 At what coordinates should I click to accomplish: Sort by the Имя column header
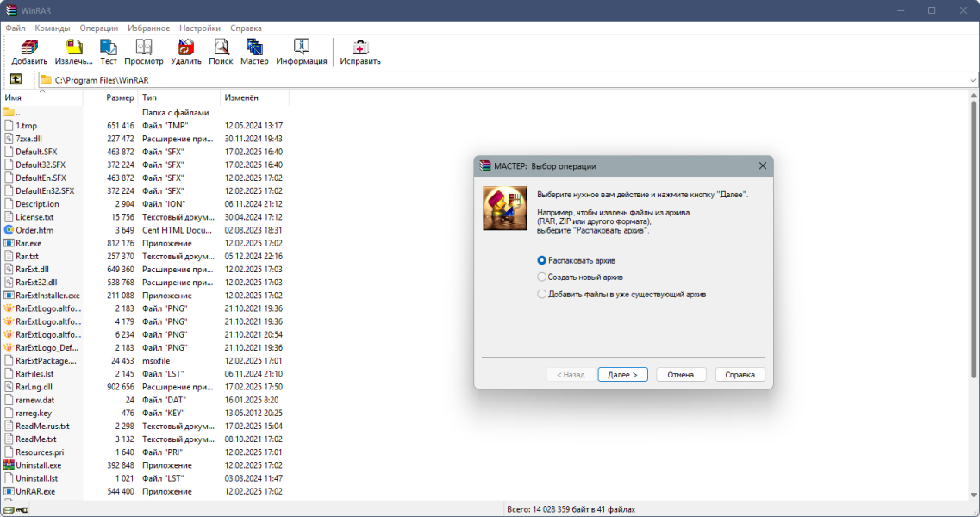click(42, 97)
